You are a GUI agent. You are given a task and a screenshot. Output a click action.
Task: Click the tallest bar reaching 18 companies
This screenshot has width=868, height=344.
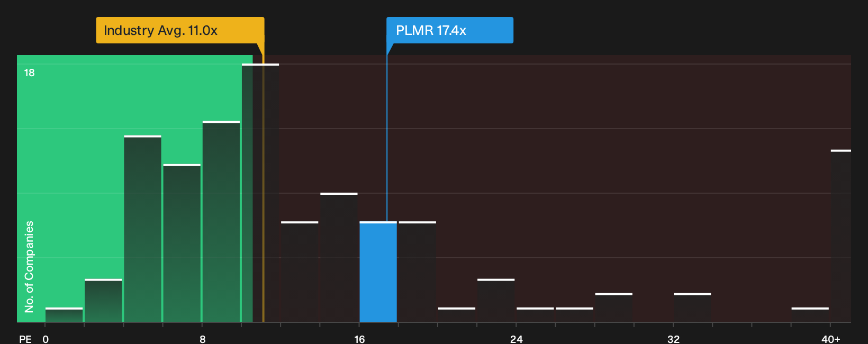(x=260, y=193)
